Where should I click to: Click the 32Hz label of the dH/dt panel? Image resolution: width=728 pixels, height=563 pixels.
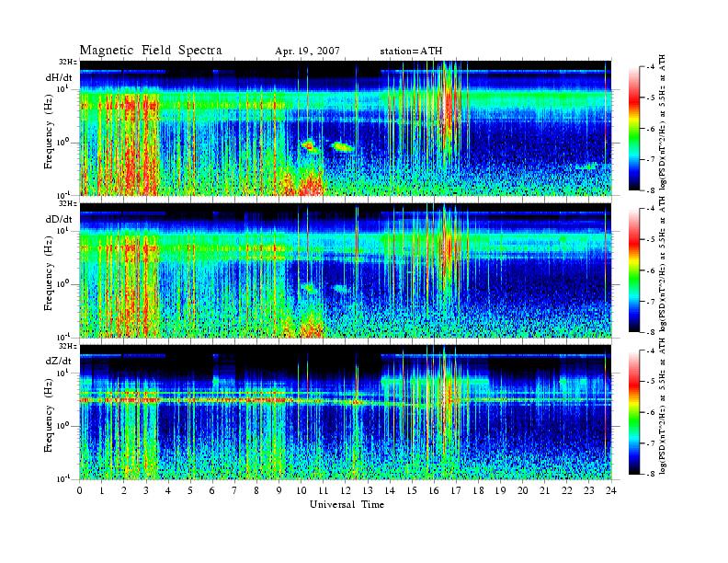(x=68, y=62)
